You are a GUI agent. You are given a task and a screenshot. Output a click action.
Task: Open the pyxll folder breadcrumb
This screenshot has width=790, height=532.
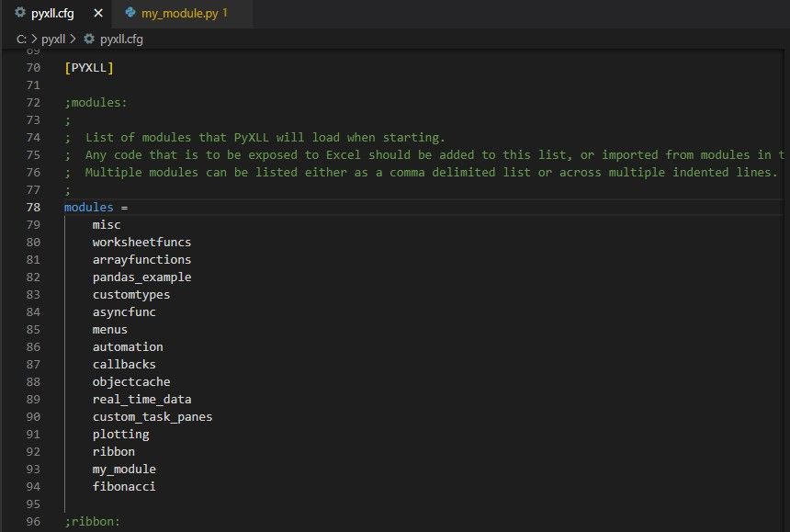51,40
